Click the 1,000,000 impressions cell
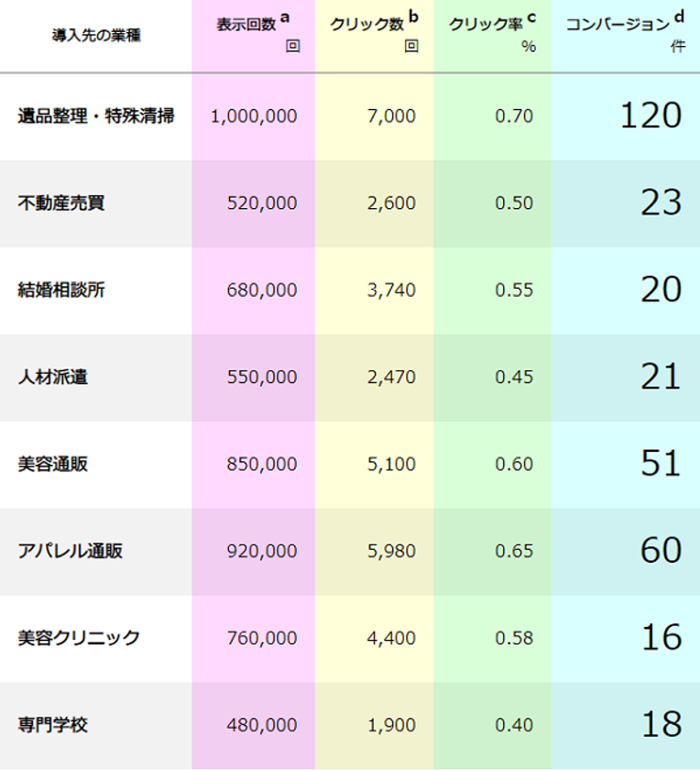 [254, 116]
